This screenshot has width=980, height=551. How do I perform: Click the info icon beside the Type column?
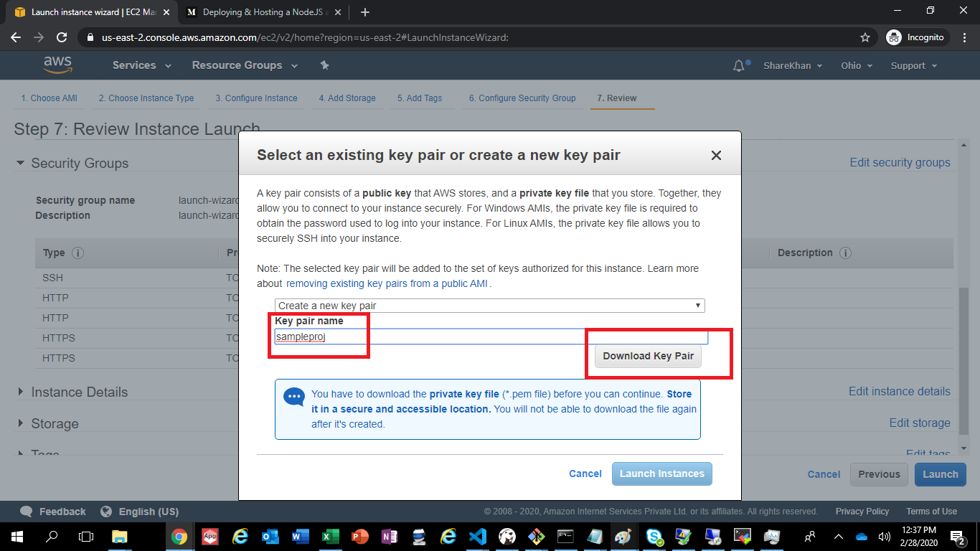(x=77, y=253)
